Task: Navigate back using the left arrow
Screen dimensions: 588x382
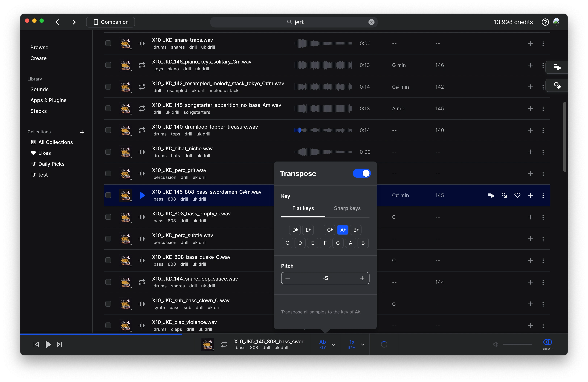Action: pyautogui.click(x=57, y=22)
